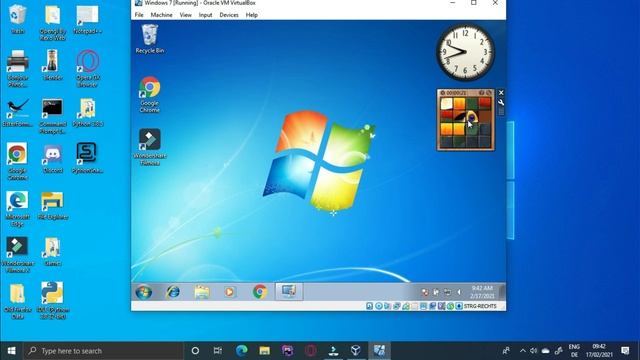Click the Show desktop strip in the Windows 7 taskbar
Screen dimensions: 640x360
[502, 292]
